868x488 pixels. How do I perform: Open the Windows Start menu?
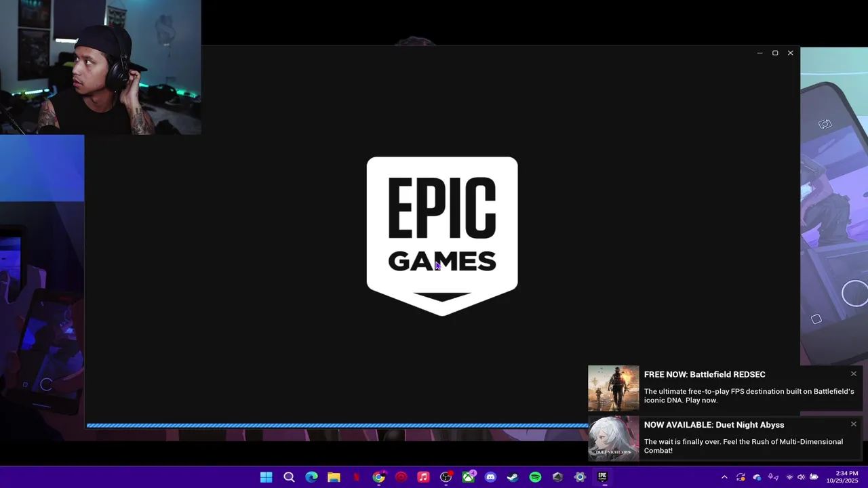click(x=267, y=477)
